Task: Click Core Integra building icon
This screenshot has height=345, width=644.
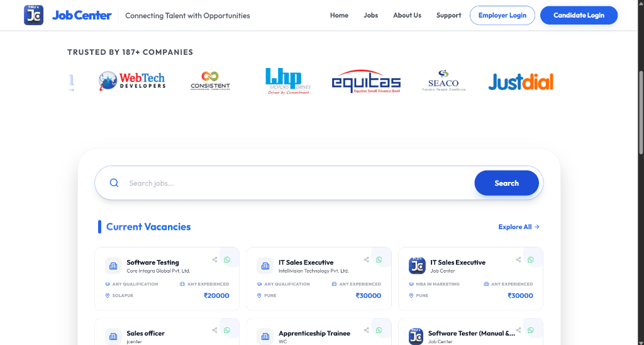Action: (x=113, y=266)
